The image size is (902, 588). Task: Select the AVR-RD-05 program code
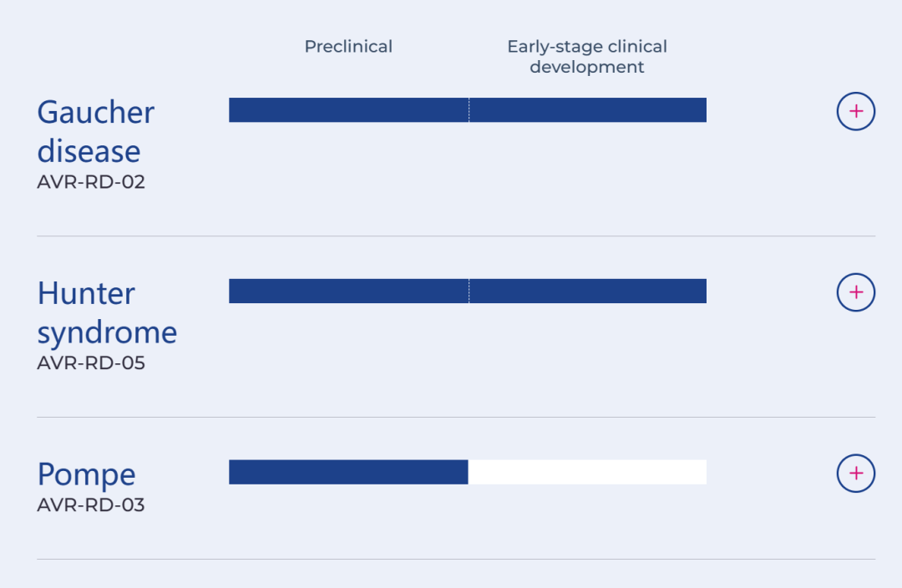tap(91, 363)
